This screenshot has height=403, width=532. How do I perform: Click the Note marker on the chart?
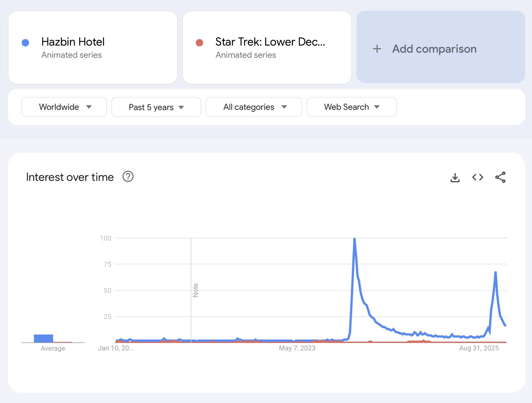click(x=195, y=290)
